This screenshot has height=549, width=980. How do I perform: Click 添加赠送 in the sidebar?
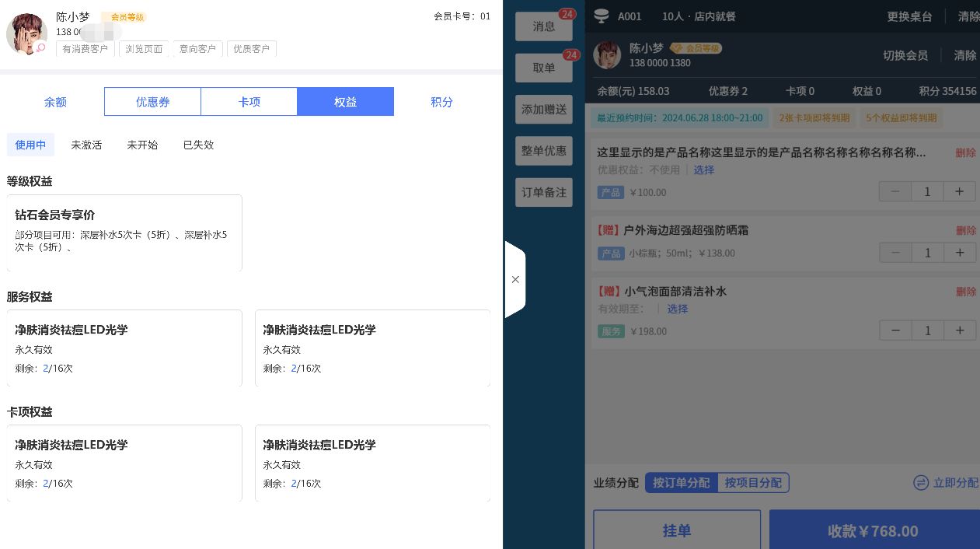[x=544, y=110]
